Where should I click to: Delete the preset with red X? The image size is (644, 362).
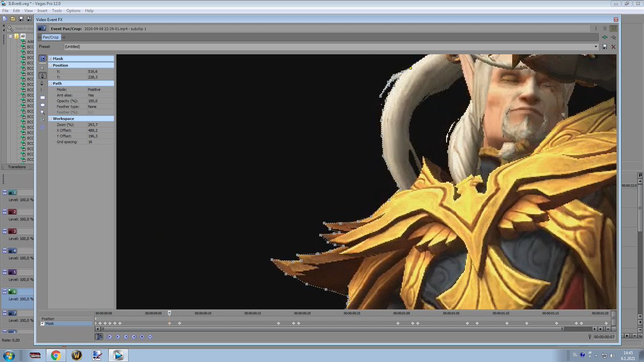613,47
